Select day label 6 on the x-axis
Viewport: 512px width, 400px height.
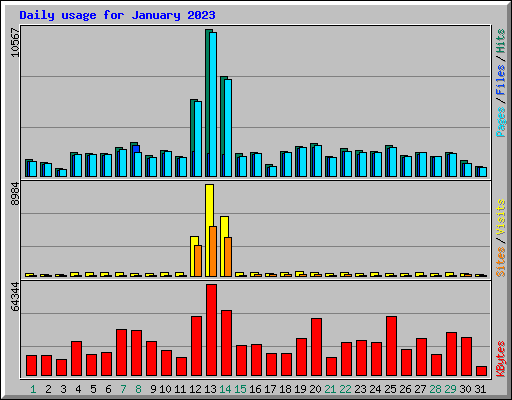click(x=108, y=389)
